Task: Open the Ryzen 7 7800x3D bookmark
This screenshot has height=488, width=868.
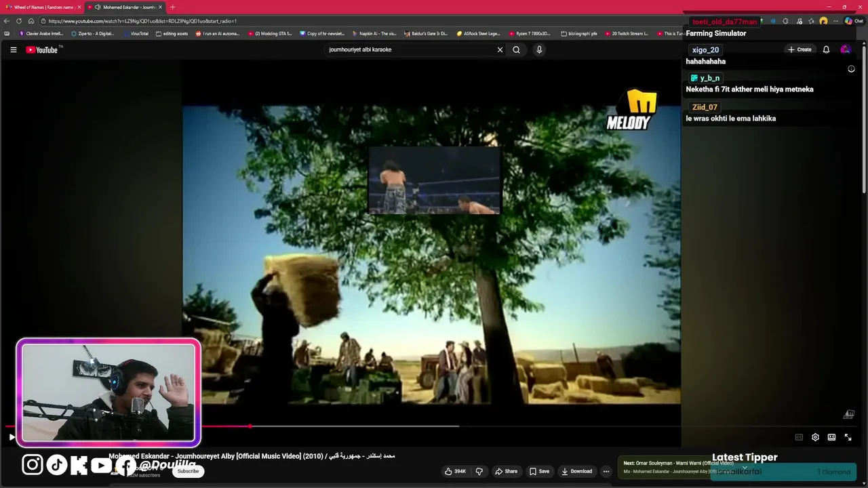Action: (x=530, y=33)
